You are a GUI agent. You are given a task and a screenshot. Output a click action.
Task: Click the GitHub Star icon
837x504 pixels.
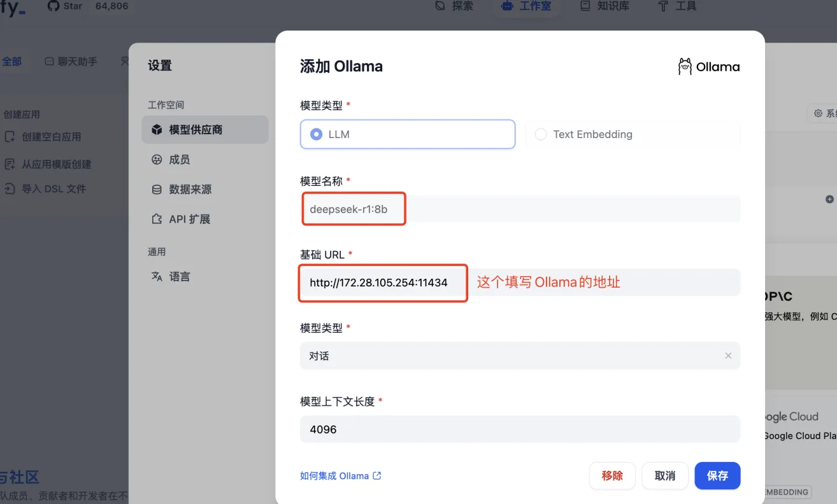tap(54, 6)
